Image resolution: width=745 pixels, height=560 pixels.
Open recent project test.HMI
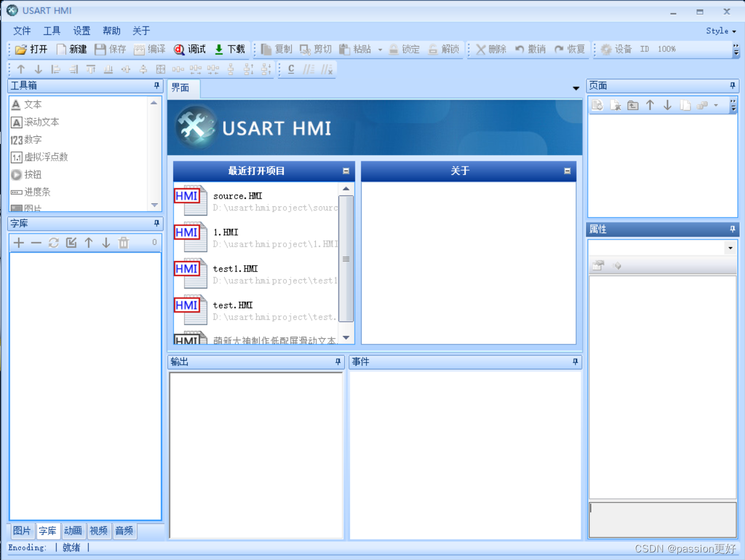tap(256, 310)
